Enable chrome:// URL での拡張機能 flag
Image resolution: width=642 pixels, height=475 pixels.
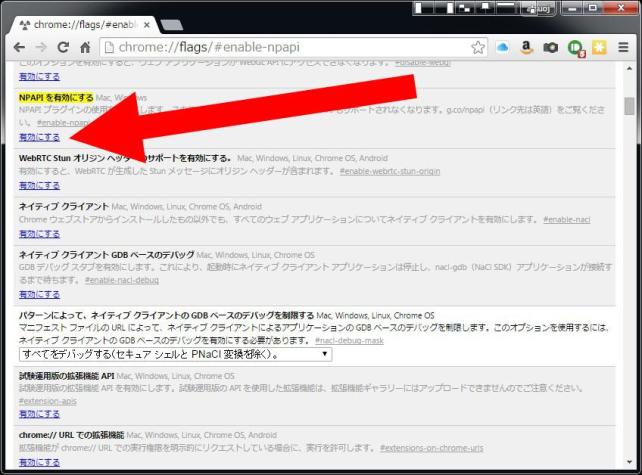[39, 462]
